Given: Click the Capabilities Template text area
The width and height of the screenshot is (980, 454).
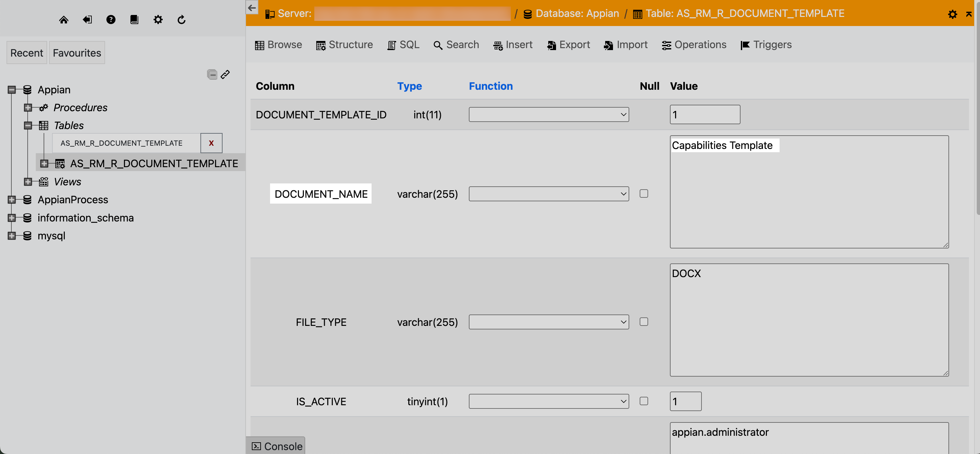Looking at the screenshot, I should (x=809, y=192).
